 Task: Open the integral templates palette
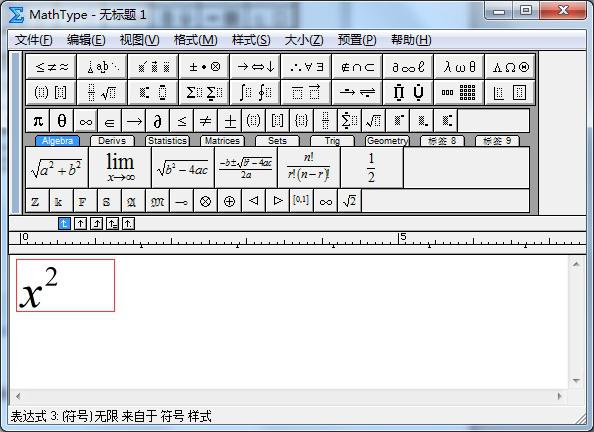tap(255, 92)
